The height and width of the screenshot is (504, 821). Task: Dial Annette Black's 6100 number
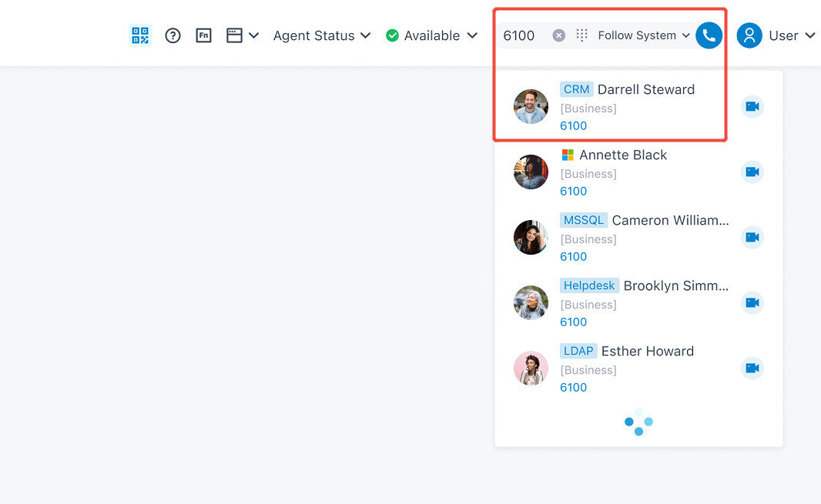pyautogui.click(x=573, y=191)
